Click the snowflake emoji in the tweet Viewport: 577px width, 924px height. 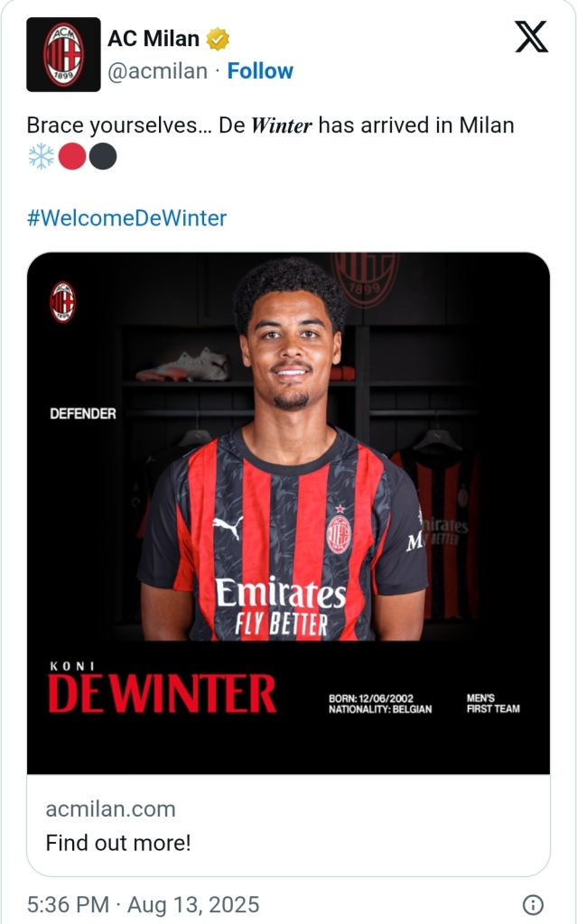(41, 157)
